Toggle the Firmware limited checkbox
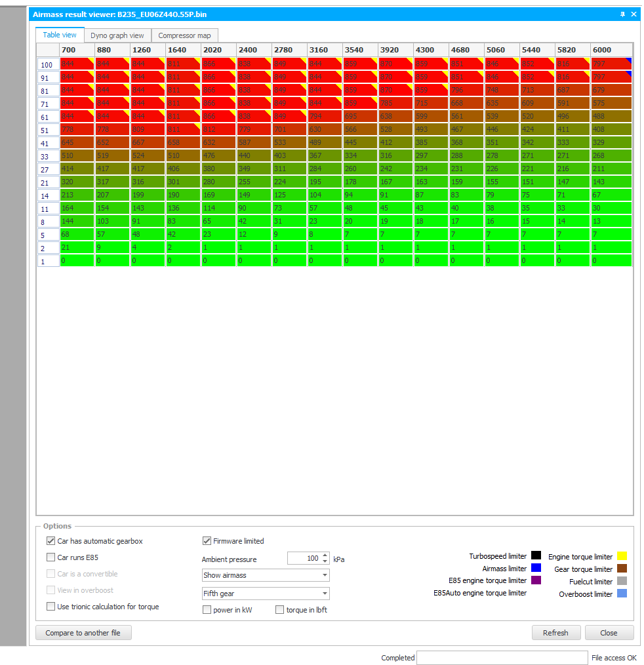Viewport: 644px width, 665px height. (x=207, y=541)
